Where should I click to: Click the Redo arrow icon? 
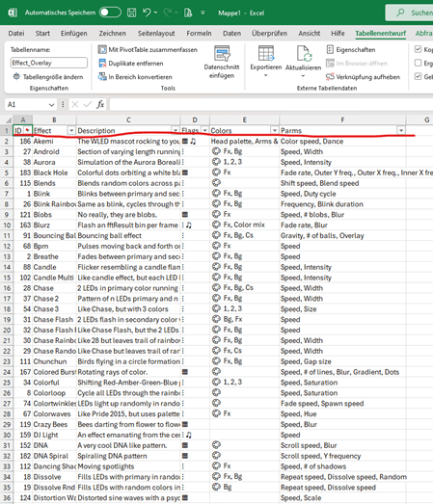pyautogui.click(x=167, y=13)
